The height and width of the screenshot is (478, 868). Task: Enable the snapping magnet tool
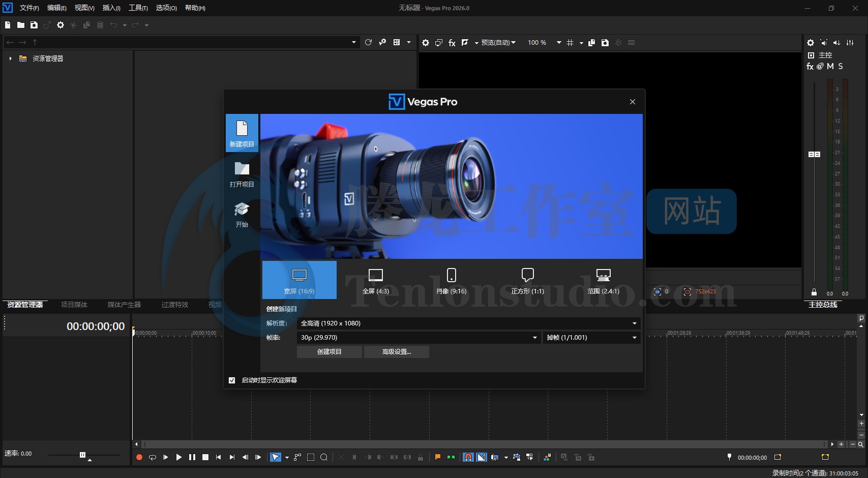pyautogui.click(x=468, y=457)
